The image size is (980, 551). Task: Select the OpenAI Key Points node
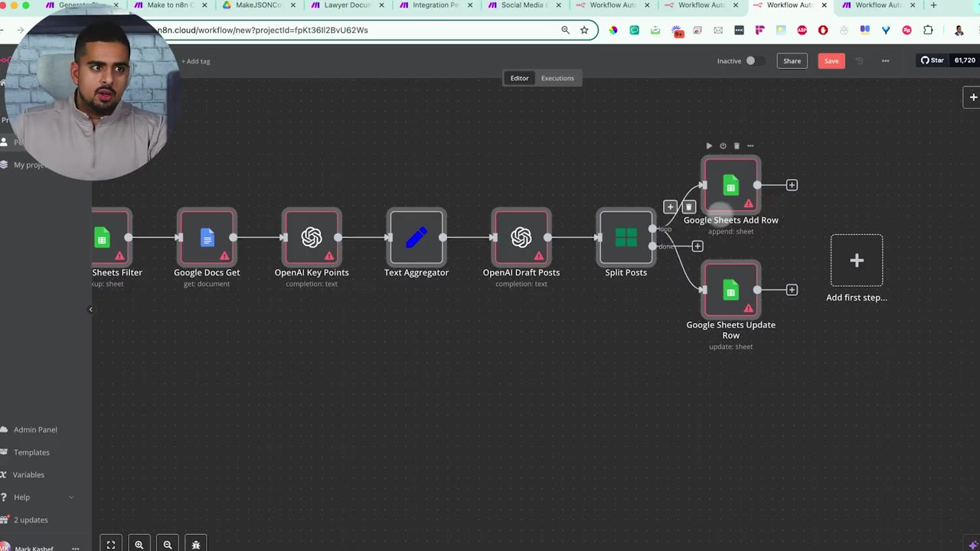click(x=312, y=237)
